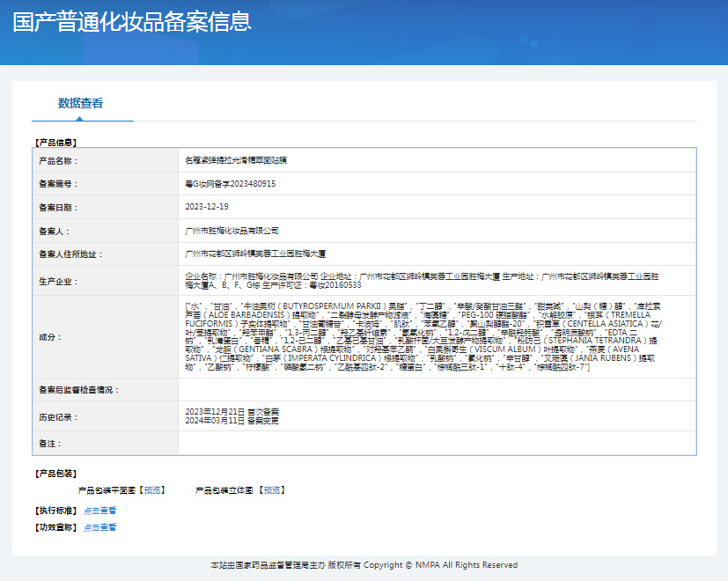Click the 【产品信息】 section heading

pyautogui.click(x=55, y=142)
